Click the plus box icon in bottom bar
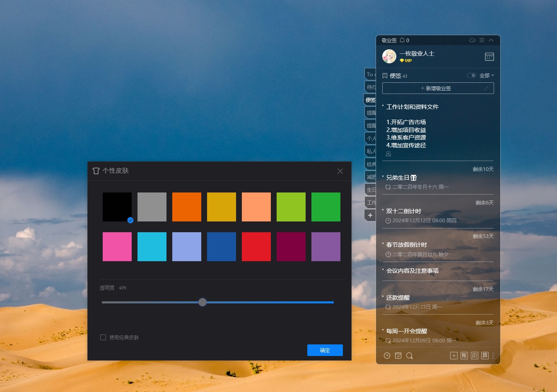Image resolution: width=557 pixels, height=392 pixels. click(x=454, y=356)
